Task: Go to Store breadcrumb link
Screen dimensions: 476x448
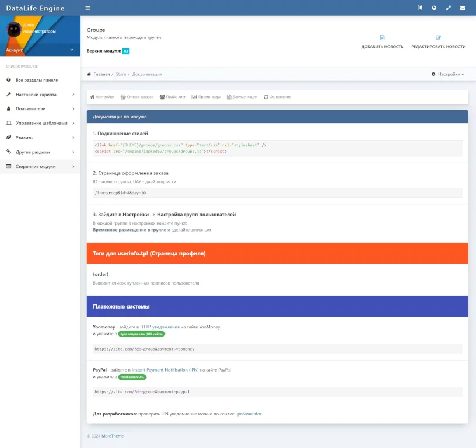Action: pos(121,74)
